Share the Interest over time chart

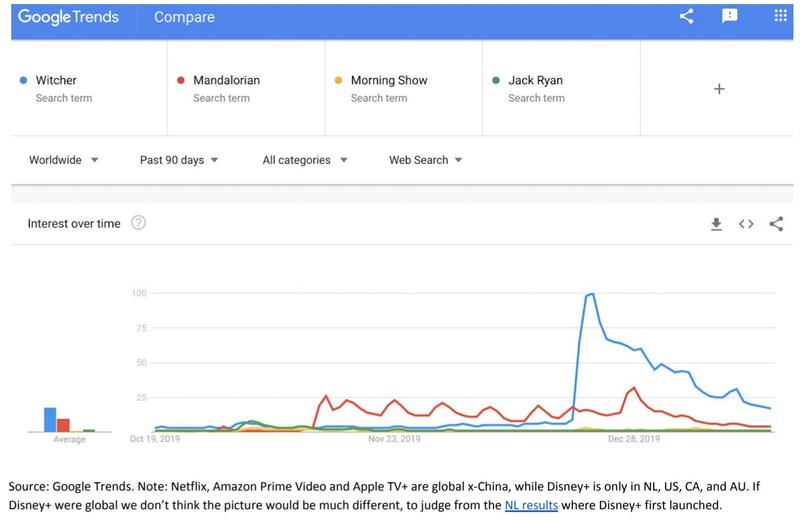pyautogui.click(x=776, y=224)
